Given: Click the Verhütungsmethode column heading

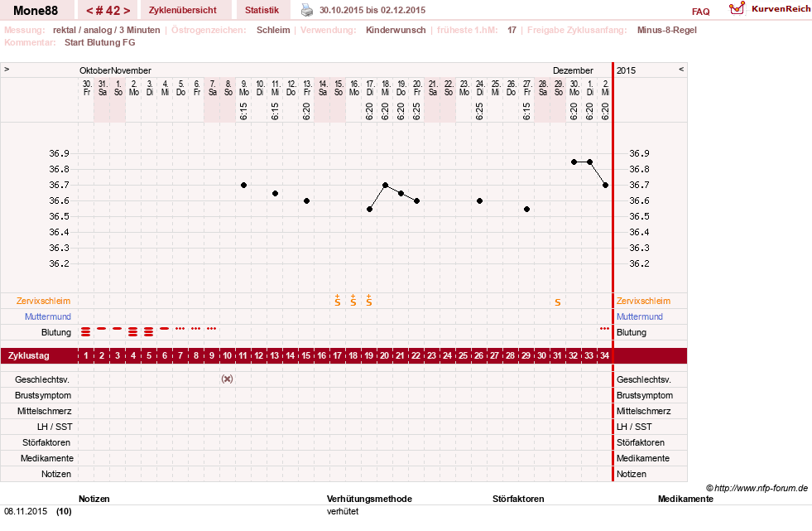Looking at the screenshot, I should 369,499.
